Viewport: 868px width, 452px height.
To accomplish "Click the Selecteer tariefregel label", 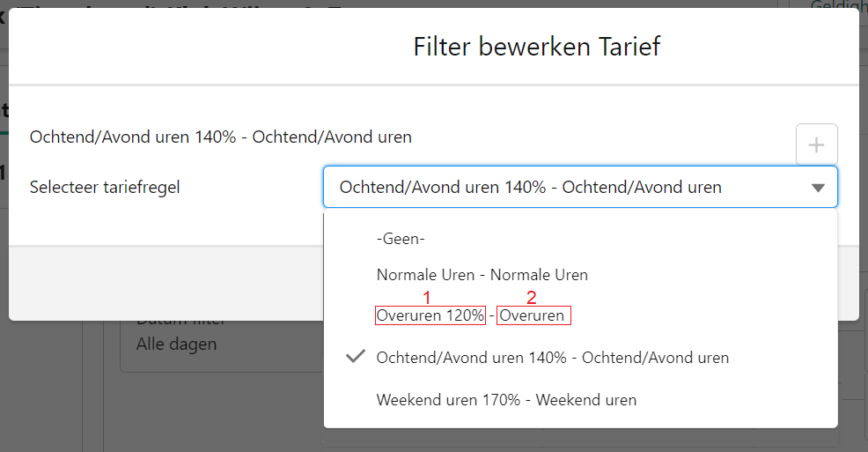I will coord(105,187).
